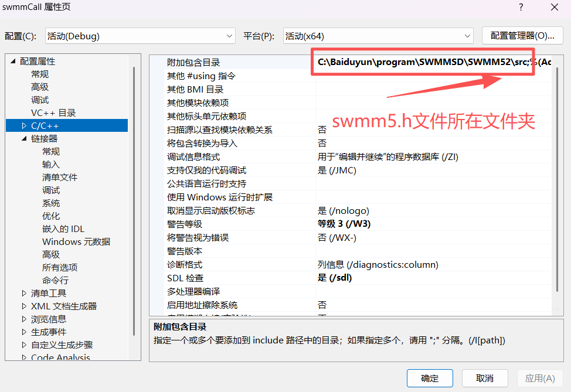
Task: Select the VC++ 目录 tree item
Action: pos(53,113)
